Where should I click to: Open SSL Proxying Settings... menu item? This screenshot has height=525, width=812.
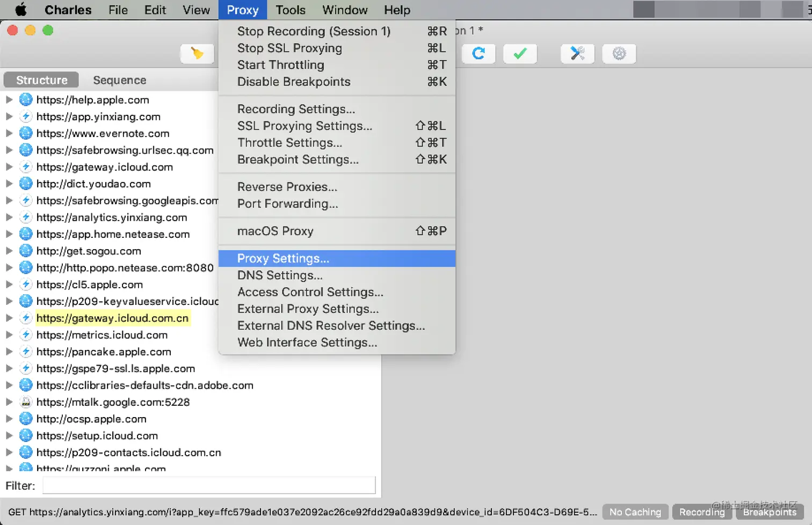[x=337, y=126]
